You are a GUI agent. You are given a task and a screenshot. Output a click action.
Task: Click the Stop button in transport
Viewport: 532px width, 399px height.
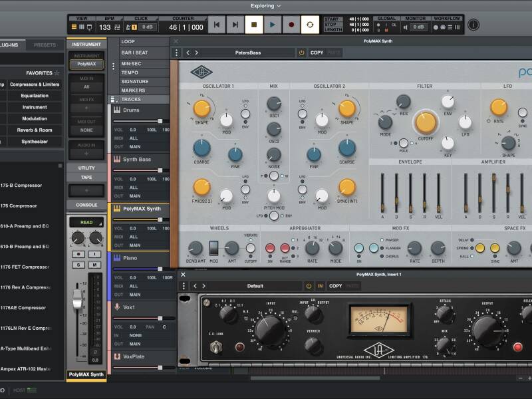(253, 25)
